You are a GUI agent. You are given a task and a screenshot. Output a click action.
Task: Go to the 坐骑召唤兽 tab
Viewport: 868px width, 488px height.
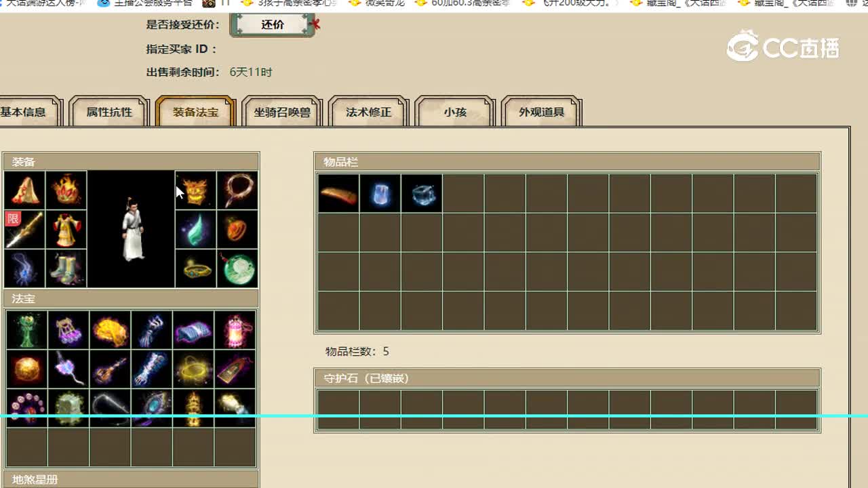tap(282, 112)
